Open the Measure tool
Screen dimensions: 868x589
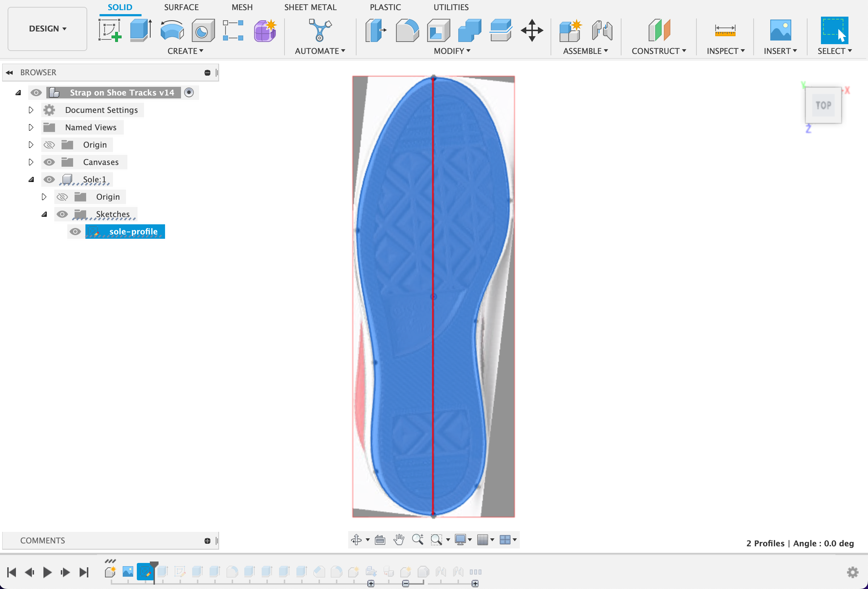click(725, 30)
